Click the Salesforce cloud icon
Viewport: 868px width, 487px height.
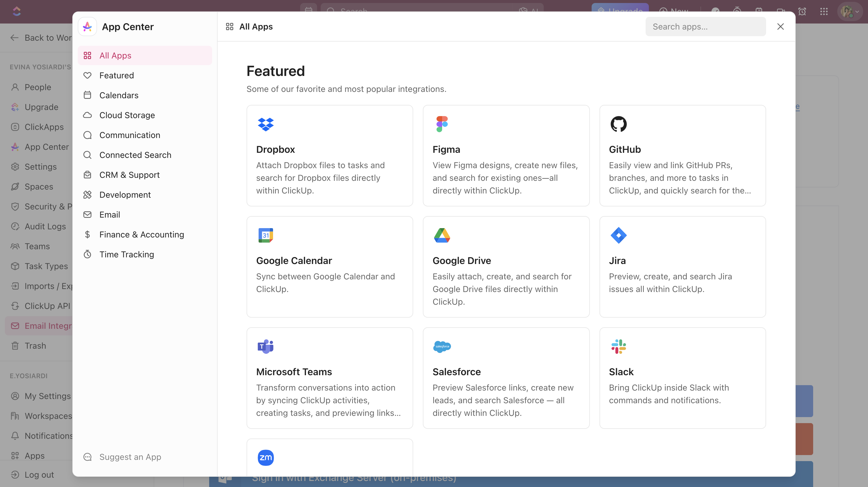tap(442, 347)
